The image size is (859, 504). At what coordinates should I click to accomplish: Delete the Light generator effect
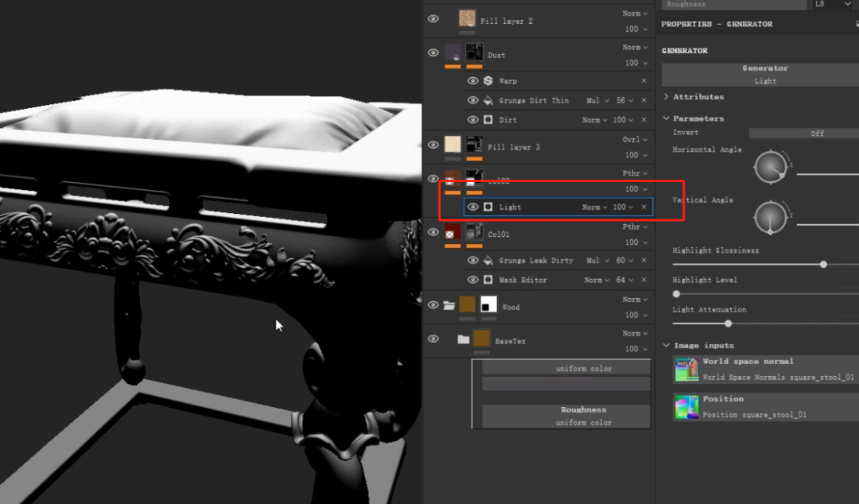[643, 207]
